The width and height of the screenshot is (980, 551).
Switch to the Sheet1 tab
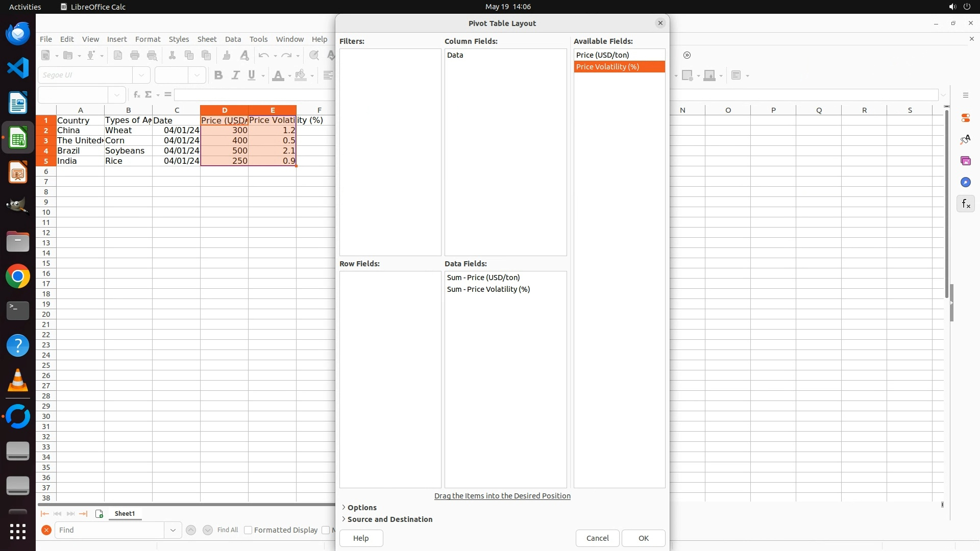pos(125,514)
